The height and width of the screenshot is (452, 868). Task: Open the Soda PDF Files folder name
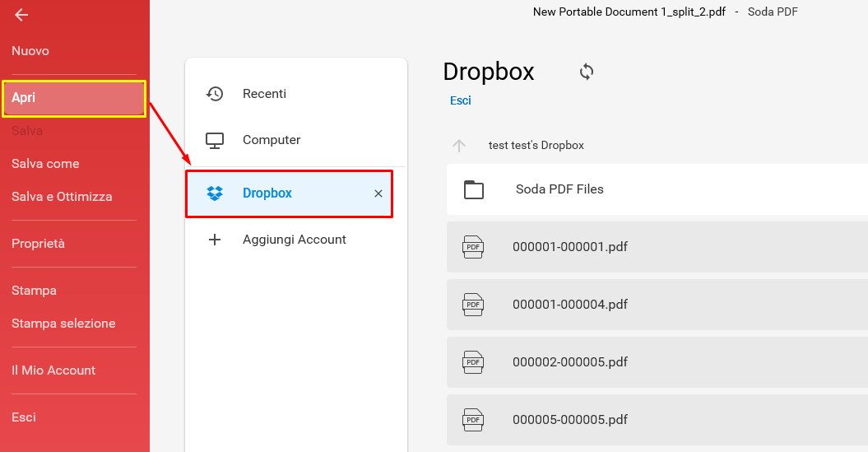(559, 189)
